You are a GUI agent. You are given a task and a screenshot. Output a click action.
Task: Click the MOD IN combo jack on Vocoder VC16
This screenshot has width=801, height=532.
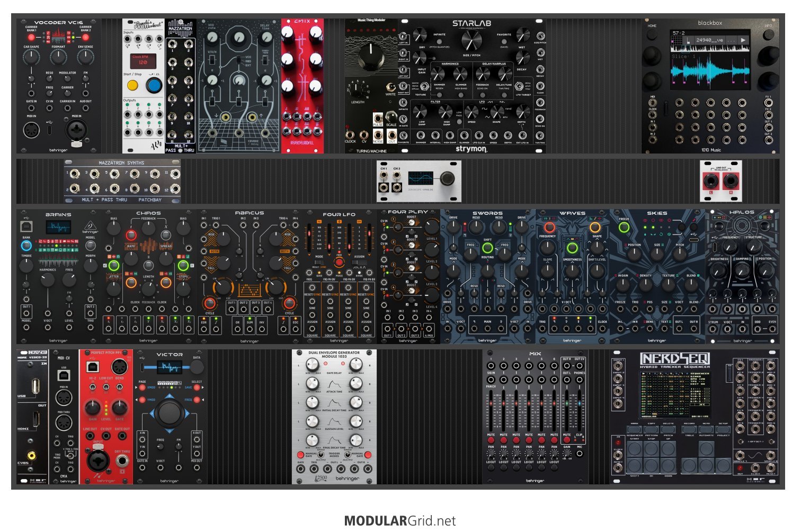pyautogui.click(x=76, y=131)
